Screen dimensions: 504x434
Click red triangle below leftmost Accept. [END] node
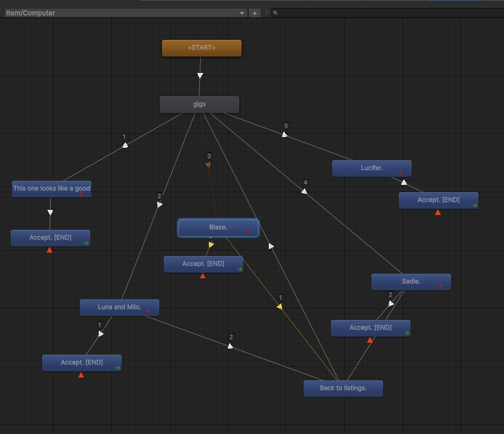(50, 250)
